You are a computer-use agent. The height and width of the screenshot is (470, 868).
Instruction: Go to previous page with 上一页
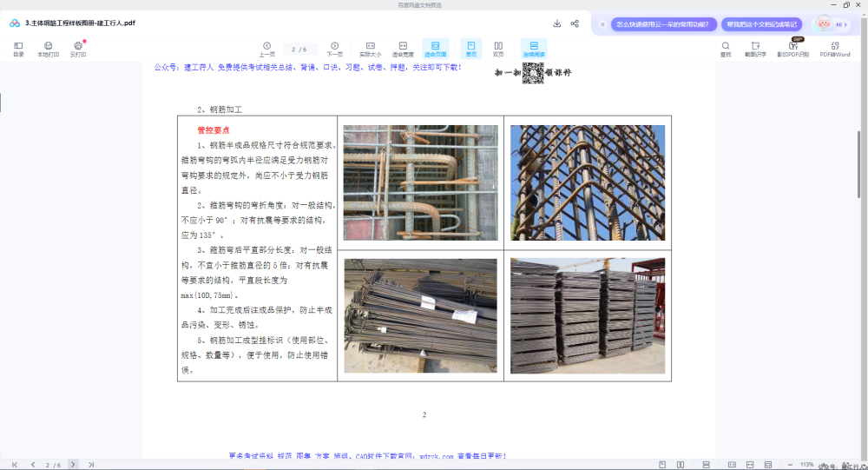pyautogui.click(x=266, y=49)
